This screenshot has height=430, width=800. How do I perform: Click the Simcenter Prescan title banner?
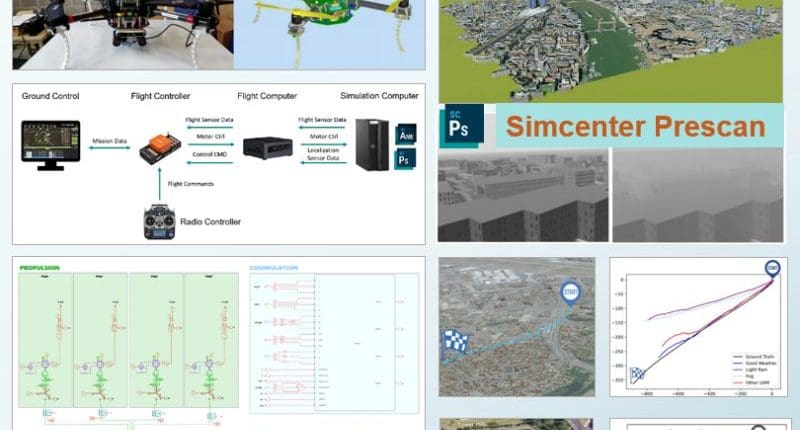click(640, 126)
